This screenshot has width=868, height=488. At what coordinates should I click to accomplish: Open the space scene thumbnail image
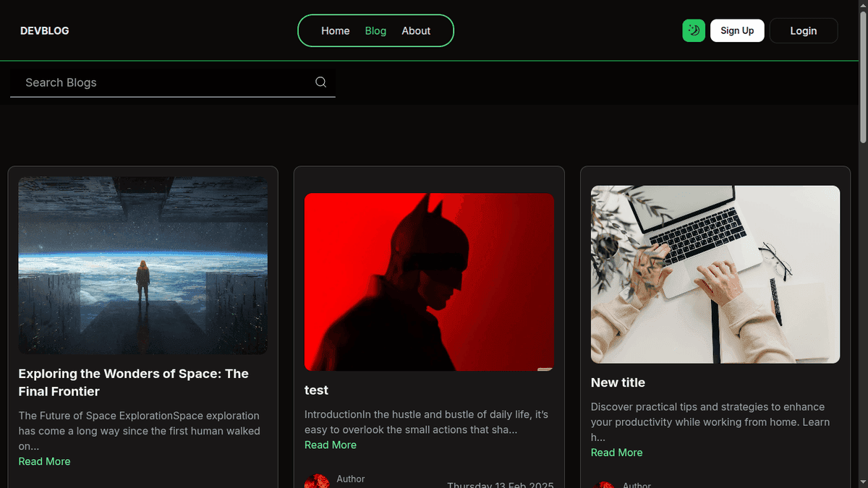142,265
